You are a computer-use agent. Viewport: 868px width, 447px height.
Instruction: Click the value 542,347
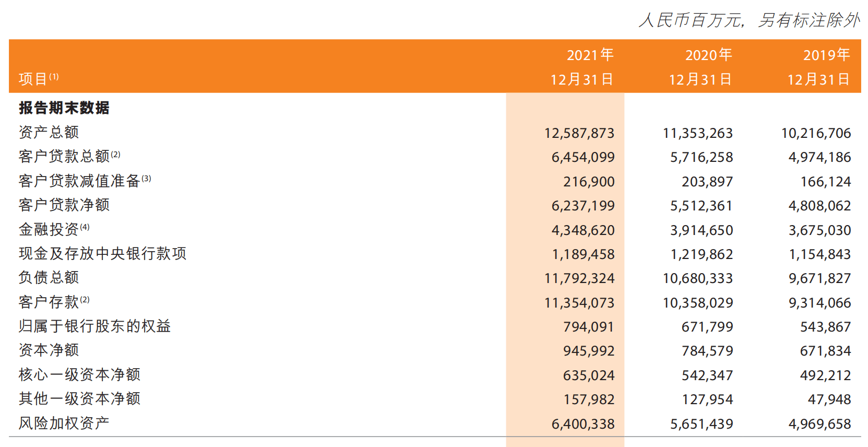tap(707, 375)
